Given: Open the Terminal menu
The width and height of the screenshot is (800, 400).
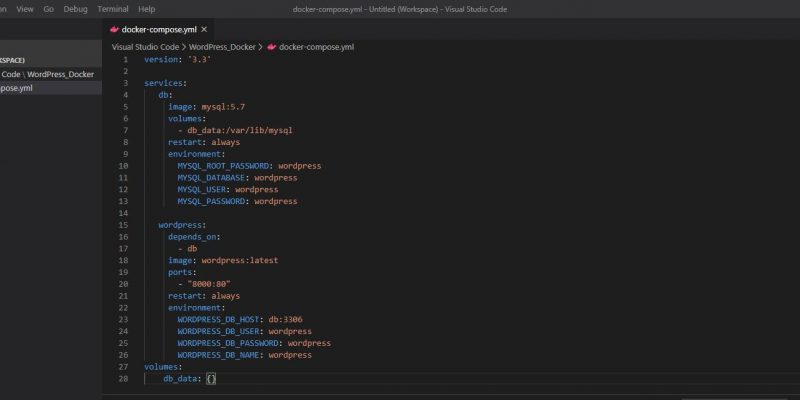Looking at the screenshot, I should 113,9.
